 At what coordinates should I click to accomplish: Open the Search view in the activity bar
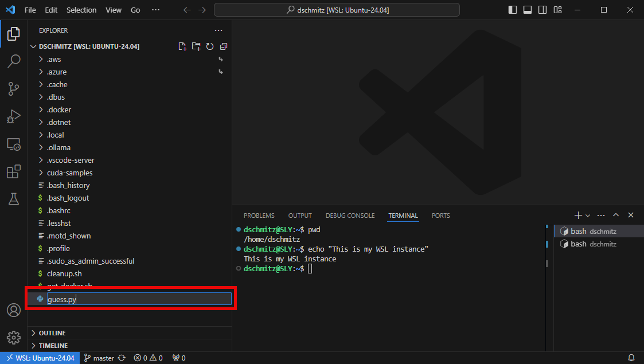[13, 61]
